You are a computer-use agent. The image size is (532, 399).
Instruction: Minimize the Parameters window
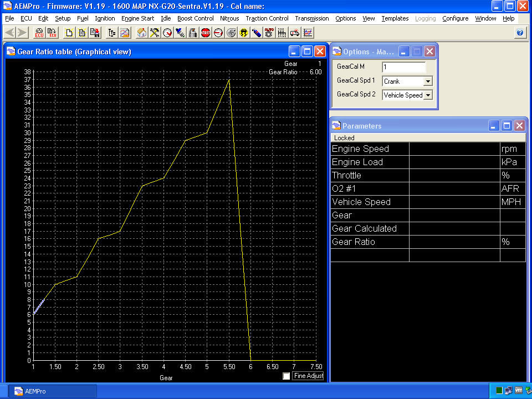click(493, 126)
